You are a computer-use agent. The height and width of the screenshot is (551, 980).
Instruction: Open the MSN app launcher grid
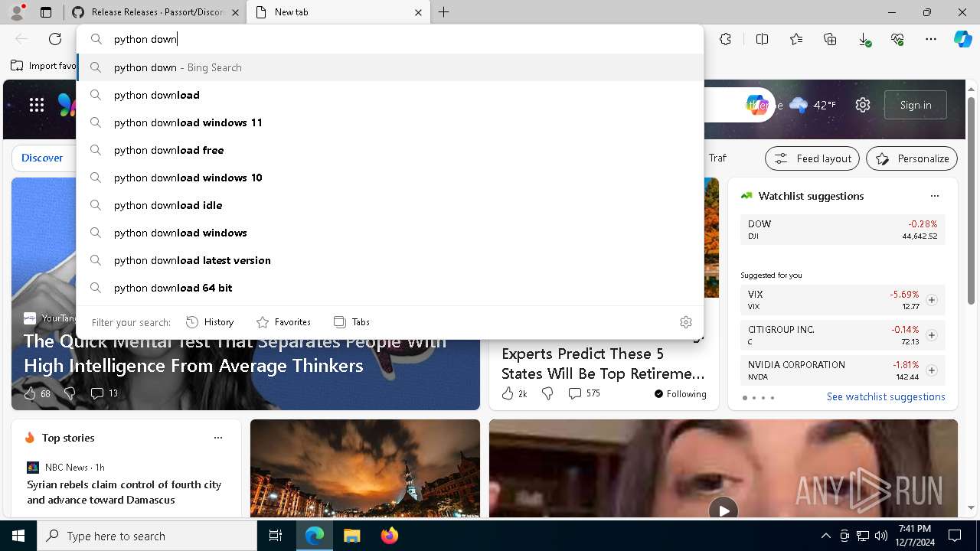point(37,106)
